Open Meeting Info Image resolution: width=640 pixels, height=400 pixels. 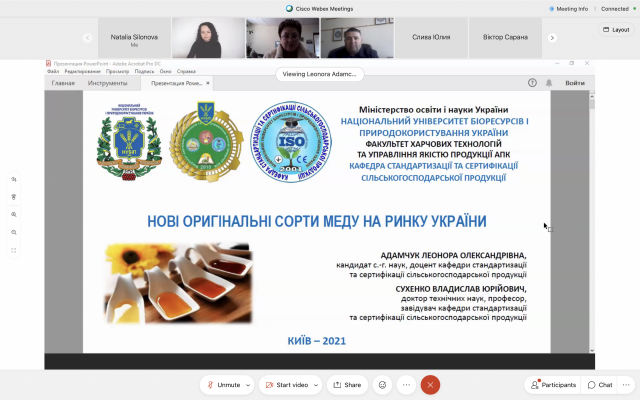(x=568, y=9)
